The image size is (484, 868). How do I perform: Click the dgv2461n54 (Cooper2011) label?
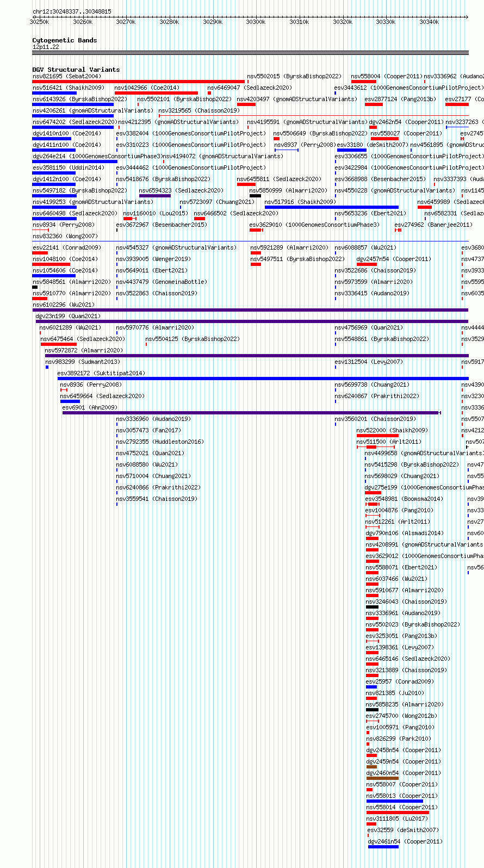point(405,841)
